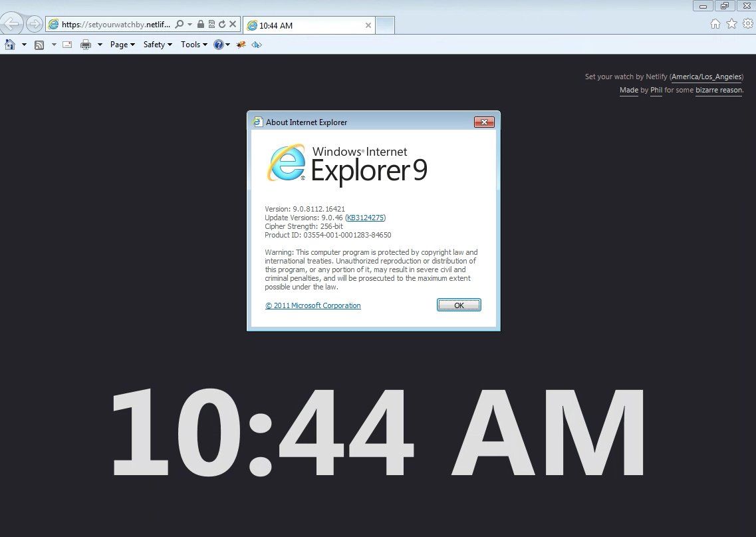Select the "10:44 AM" browser tab
Viewport: 756px width, 537px height.
click(309, 25)
